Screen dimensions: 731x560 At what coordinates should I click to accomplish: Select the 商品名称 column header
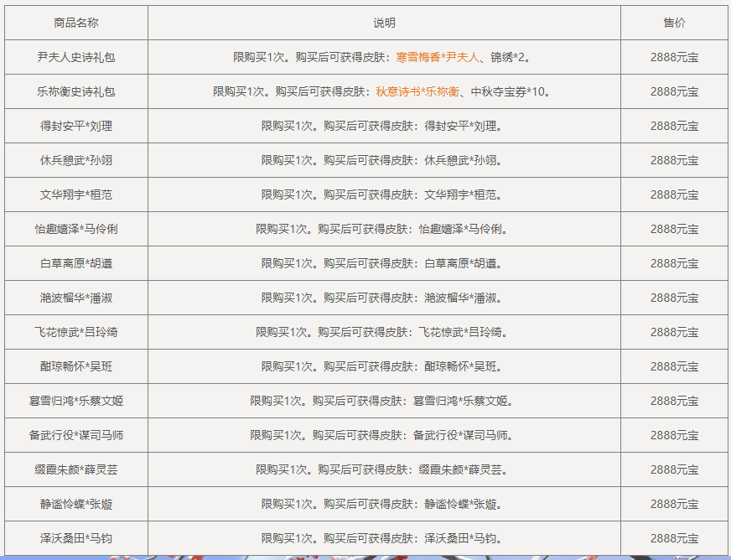(x=76, y=23)
